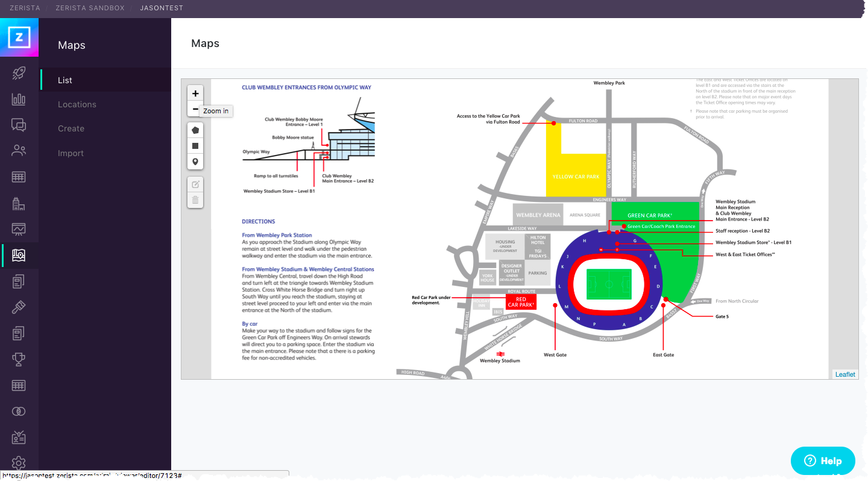Click the "By car" heading

click(x=250, y=324)
